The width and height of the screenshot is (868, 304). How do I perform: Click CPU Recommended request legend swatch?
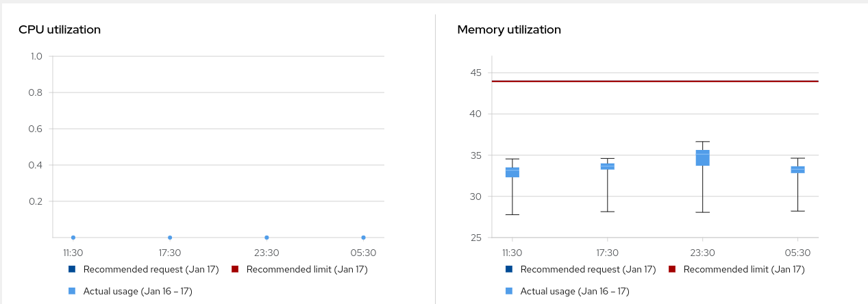point(72,269)
